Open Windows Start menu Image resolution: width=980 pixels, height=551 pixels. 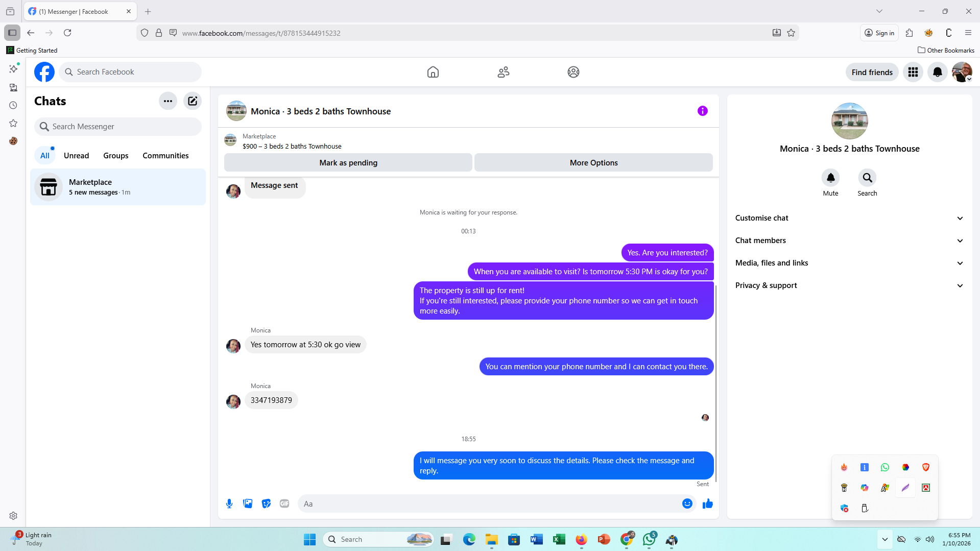pos(309,539)
